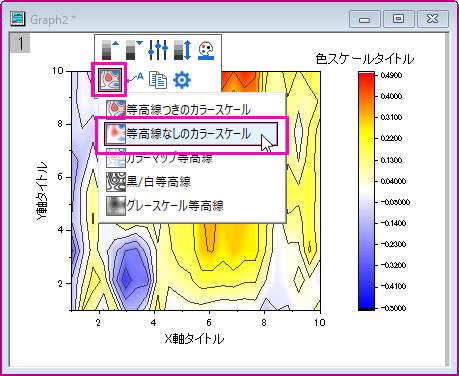This screenshot has width=459, height=376.
Task: Select the 色スケールタイトル text label
Action: point(365,59)
